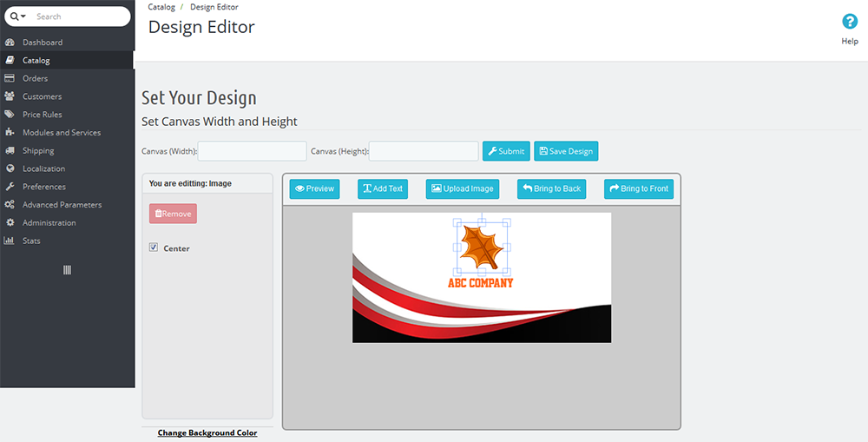Click the Dashboard gauge icon in sidebar
This screenshot has height=442, width=868.
pyautogui.click(x=10, y=42)
